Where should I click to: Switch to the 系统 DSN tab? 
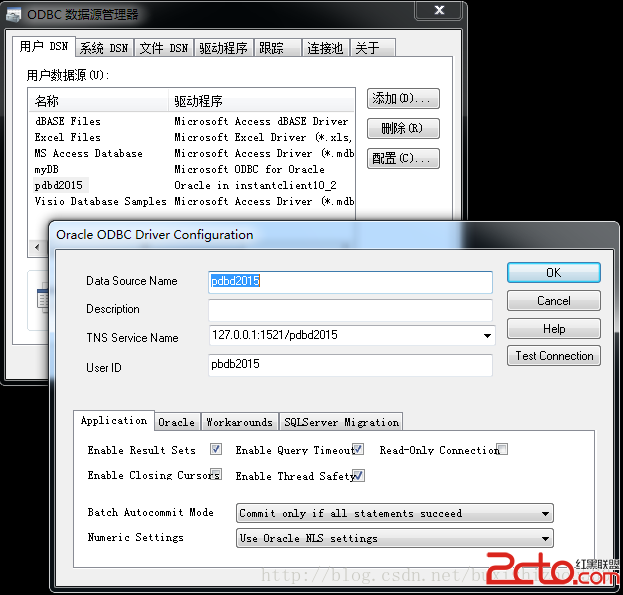coord(104,48)
